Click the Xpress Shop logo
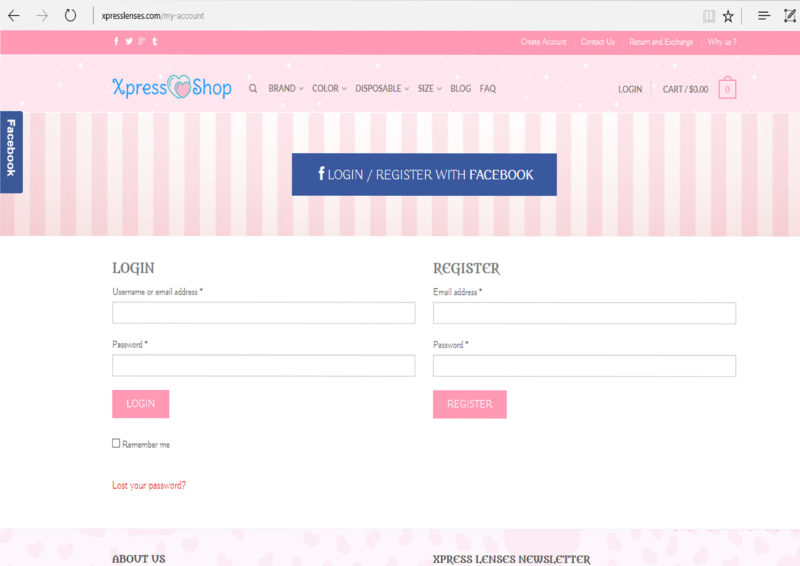 click(172, 87)
